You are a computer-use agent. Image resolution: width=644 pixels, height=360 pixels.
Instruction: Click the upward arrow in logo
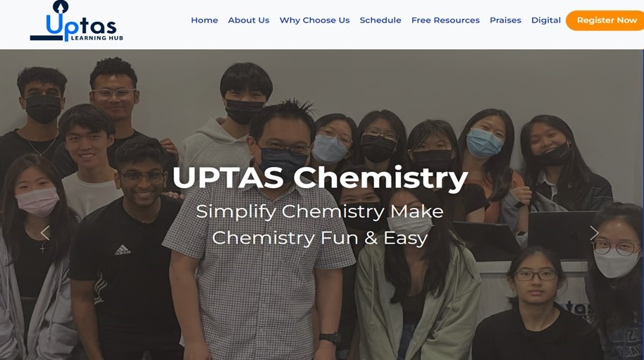61,7
